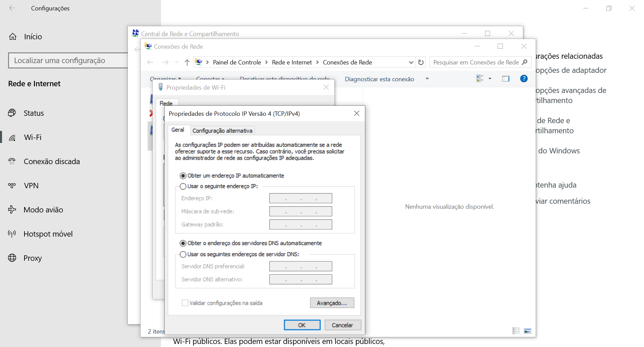Click Avançado... button
The width and height of the screenshot is (644, 347).
click(x=332, y=303)
